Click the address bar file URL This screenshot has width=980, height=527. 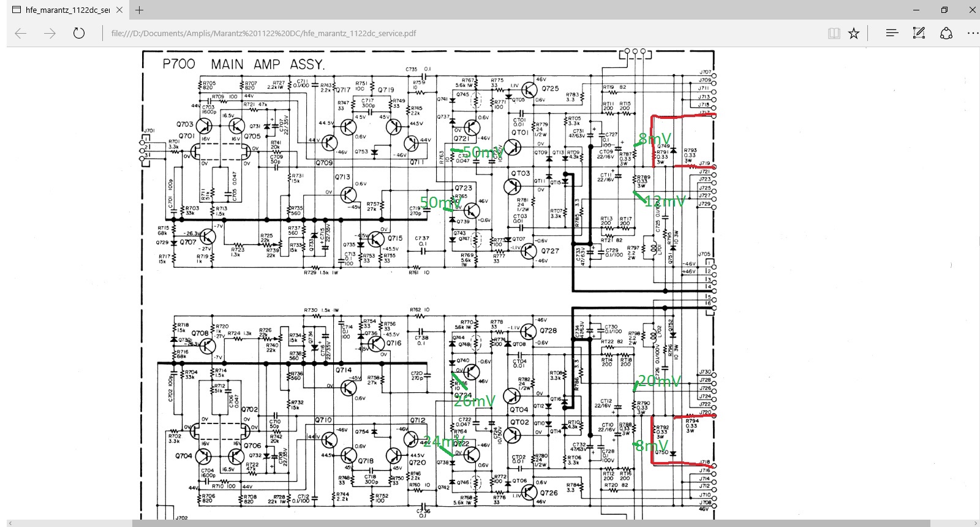[x=263, y=33]
